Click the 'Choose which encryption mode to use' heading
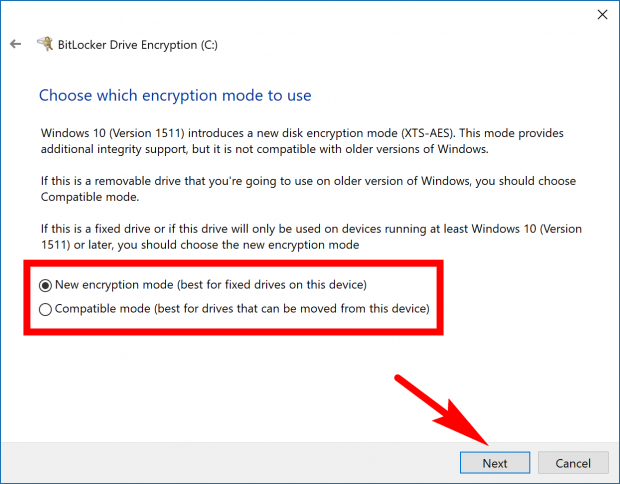The image size is (620, 484). pyautogui.click(x=175, y=96)
